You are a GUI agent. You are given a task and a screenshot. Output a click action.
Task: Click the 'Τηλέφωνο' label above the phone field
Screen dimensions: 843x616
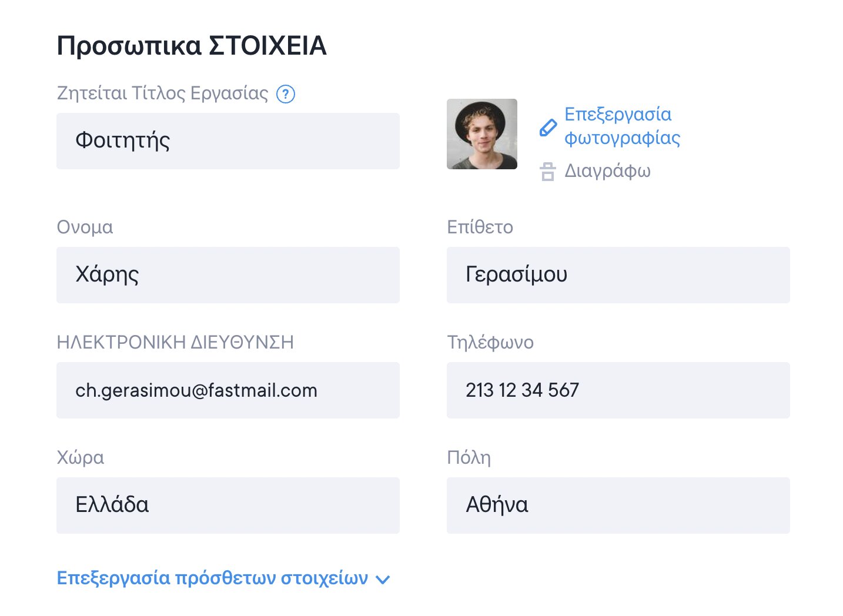[490, 342]
